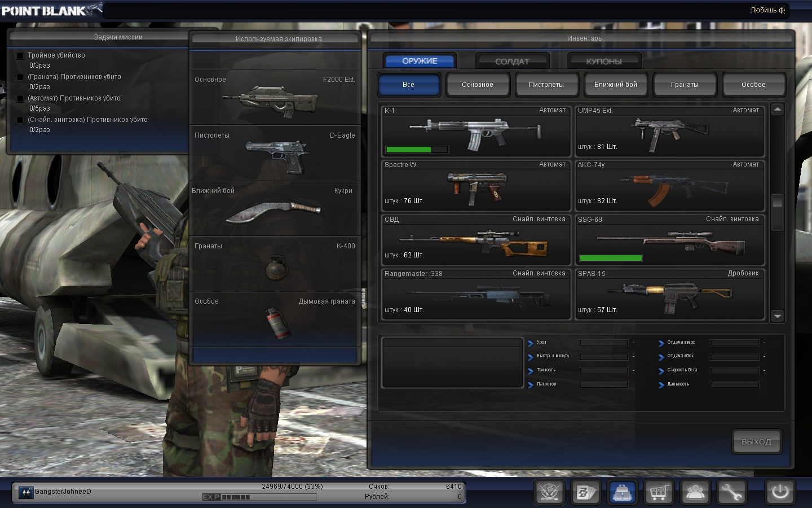812x508 pixels.
Task: Click the Point Blank logo
Action: click(x=51, y=10)
